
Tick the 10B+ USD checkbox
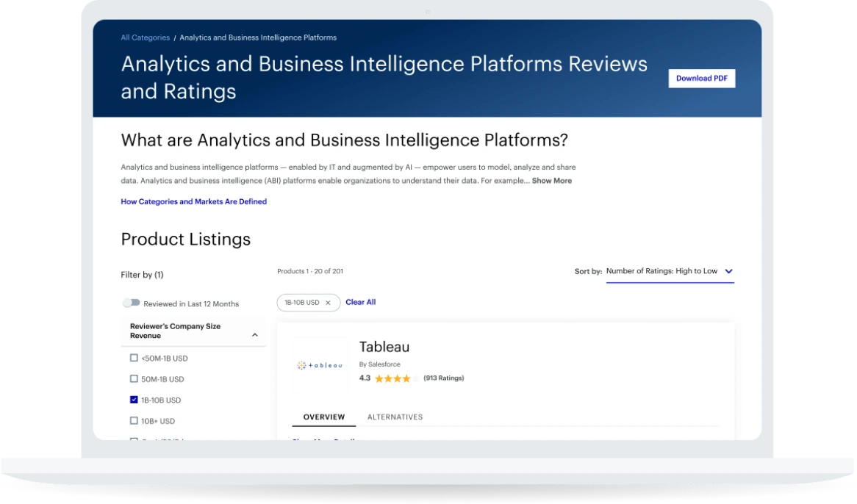point(134,421)
